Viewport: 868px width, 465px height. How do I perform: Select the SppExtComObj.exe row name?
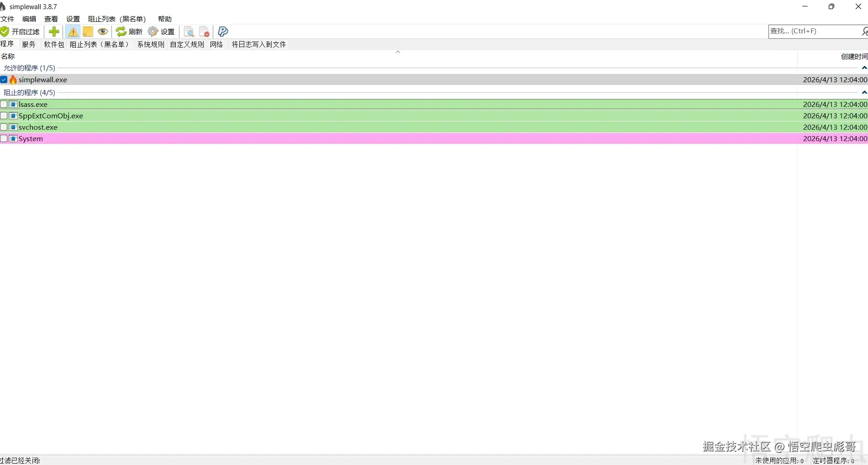point(51,116)
